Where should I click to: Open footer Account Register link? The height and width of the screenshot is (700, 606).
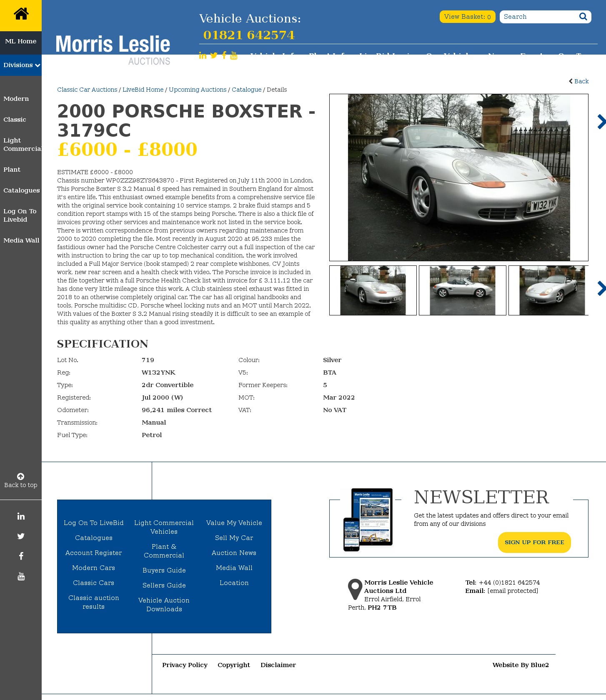coord(94,553)
